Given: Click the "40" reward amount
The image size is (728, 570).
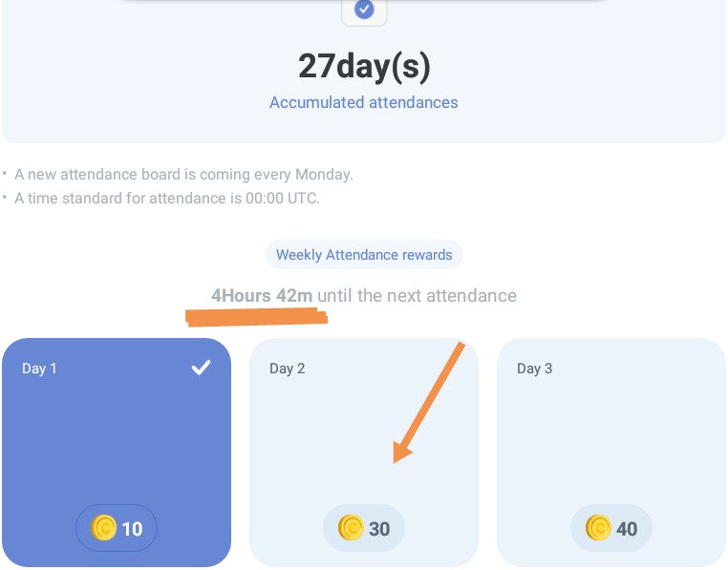Looking at the screenshot, I should click(627, 528).
